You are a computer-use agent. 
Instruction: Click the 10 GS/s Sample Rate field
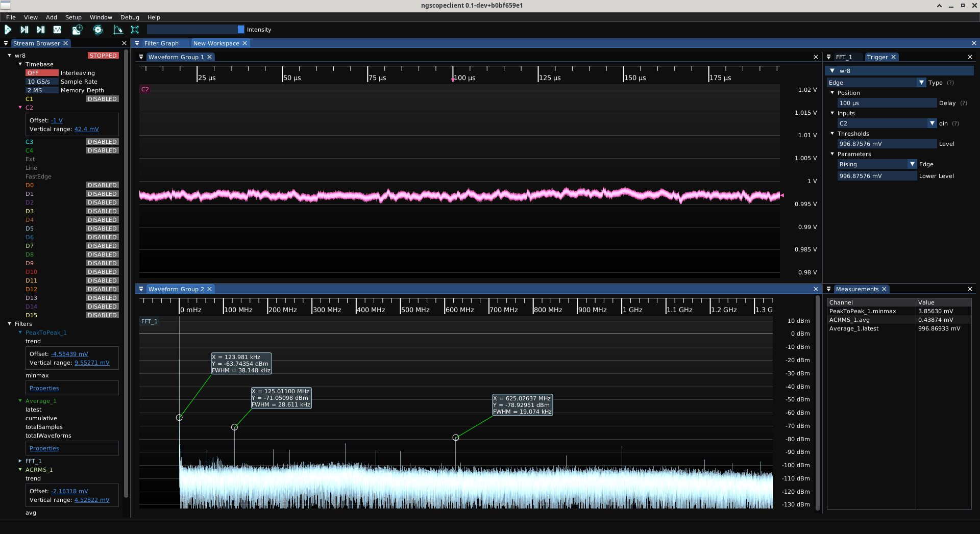[42, 82]
